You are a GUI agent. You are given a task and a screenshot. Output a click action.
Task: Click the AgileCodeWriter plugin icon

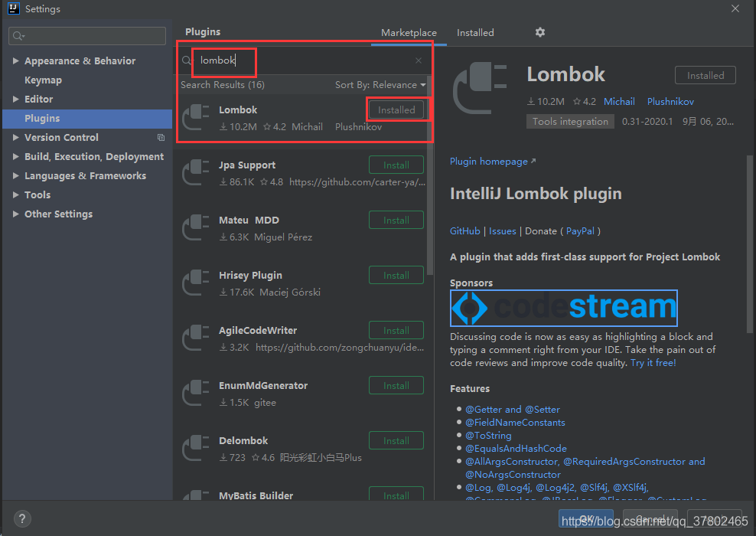pyautogui.click(x=196, y=338)
